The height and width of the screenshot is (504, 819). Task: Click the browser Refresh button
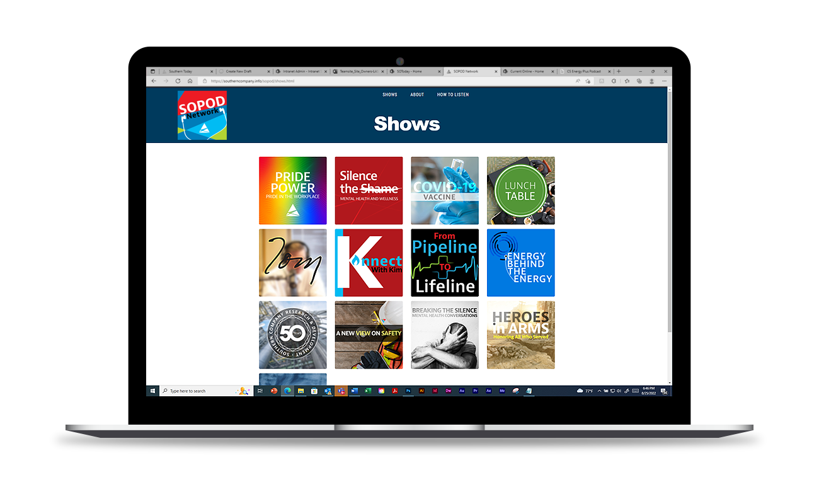178,81
